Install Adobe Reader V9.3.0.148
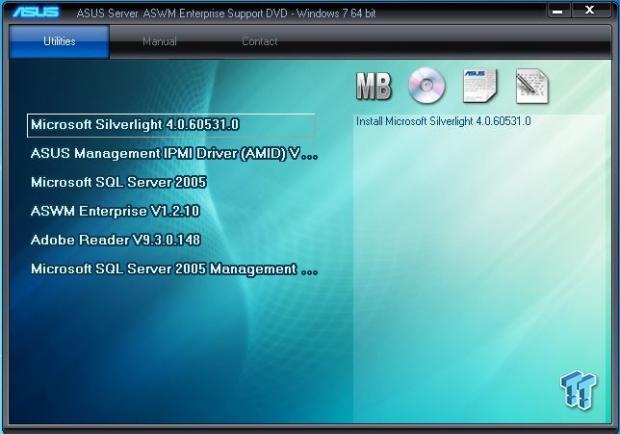The height and width of the screenshot is (434, 620). 115,240
